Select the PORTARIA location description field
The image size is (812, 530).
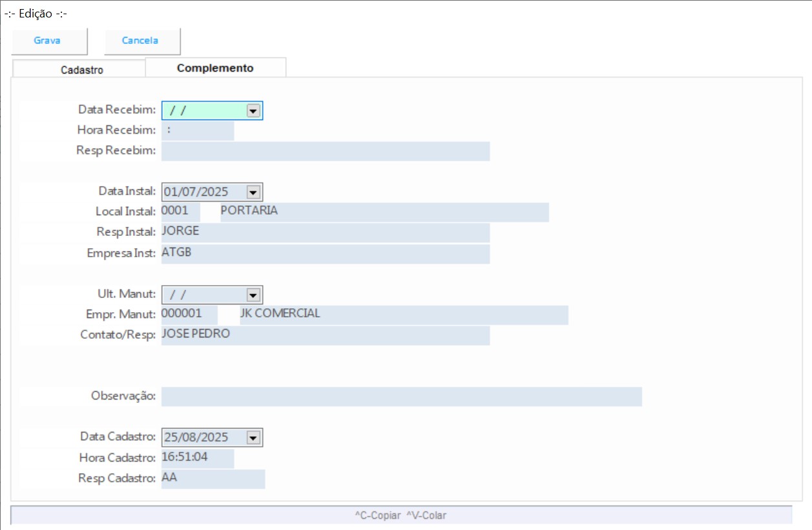coord(384,212)
